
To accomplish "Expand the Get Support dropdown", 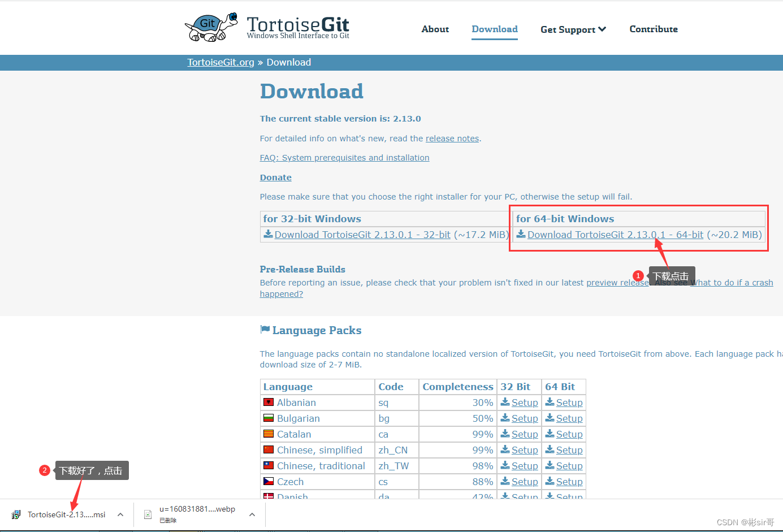I will coord(573,29).
